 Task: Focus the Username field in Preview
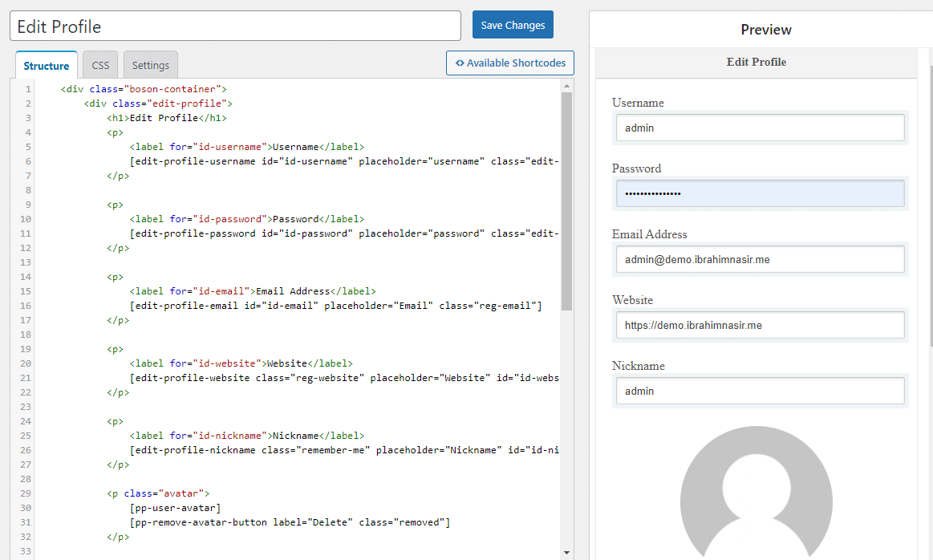pos(760,128)
